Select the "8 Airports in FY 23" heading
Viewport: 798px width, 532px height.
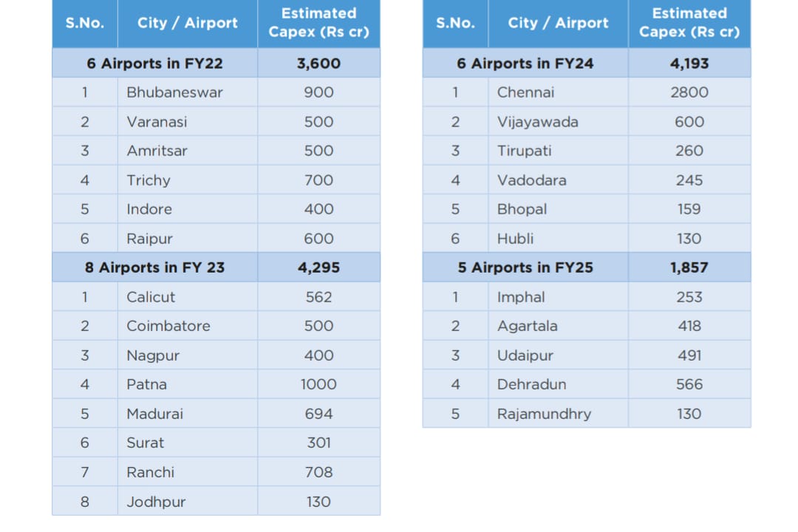(154, 267)
